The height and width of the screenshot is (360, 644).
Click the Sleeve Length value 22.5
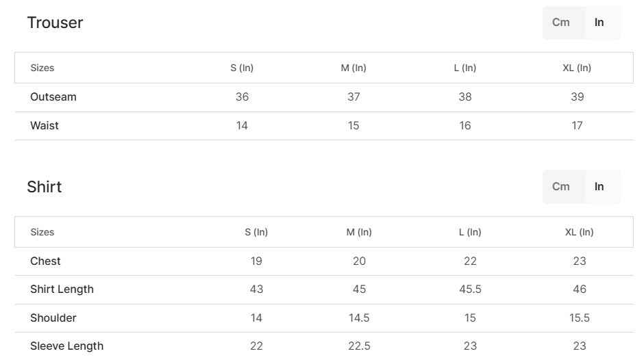click(359, 346)
